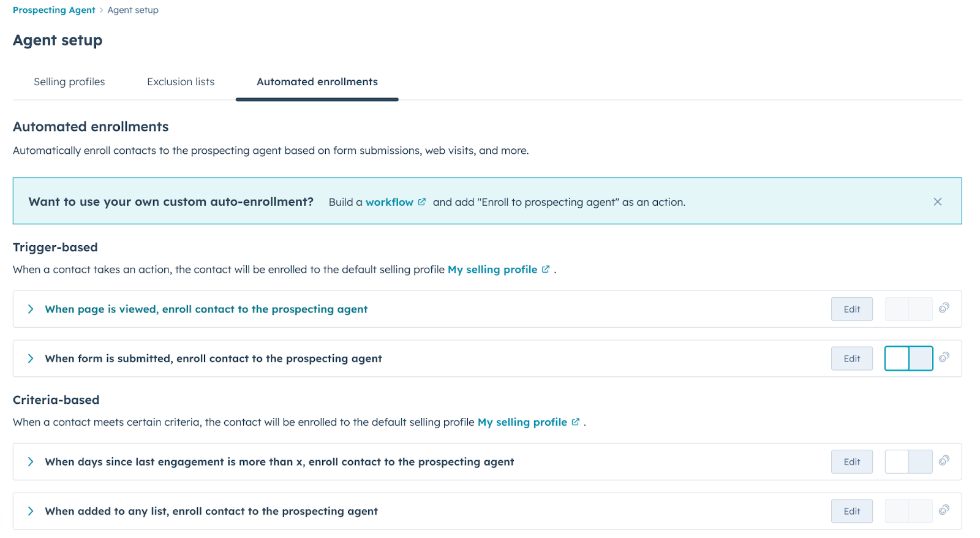
Task: Edit the added to any list rule
Action: [851, 511]
